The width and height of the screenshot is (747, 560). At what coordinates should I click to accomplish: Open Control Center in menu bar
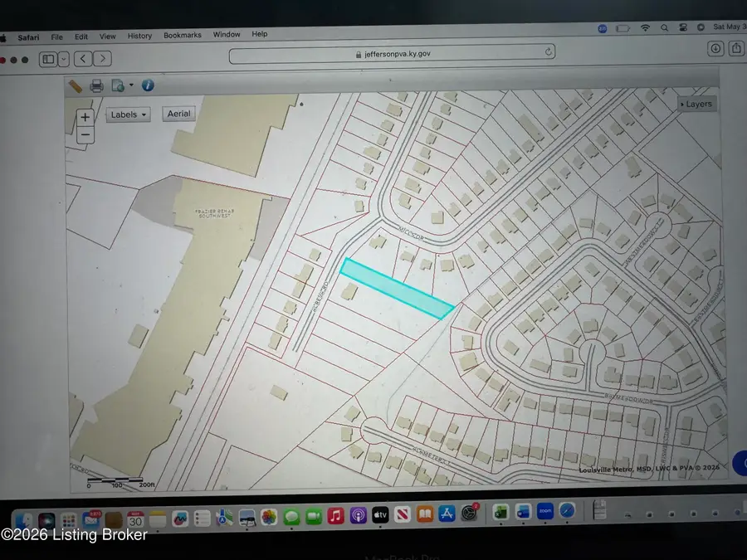[683, 27]
